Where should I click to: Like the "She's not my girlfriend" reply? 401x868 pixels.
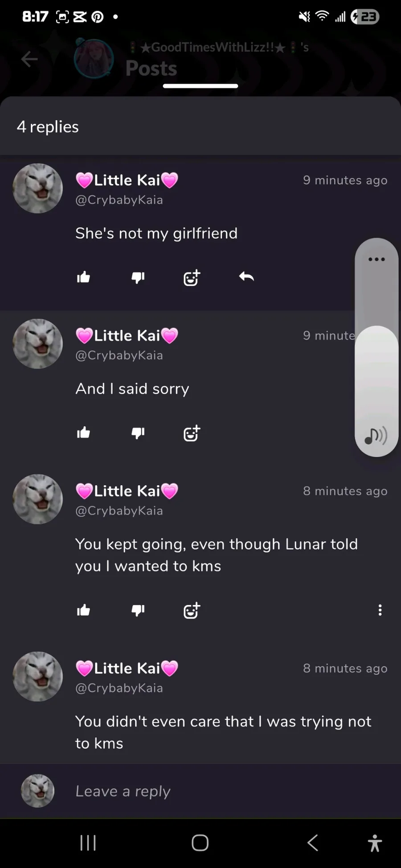(83, 277)
